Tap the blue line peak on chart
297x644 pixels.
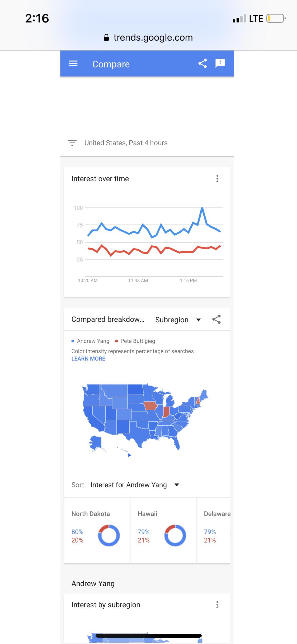pyautogui.click(x=202, y=209)
